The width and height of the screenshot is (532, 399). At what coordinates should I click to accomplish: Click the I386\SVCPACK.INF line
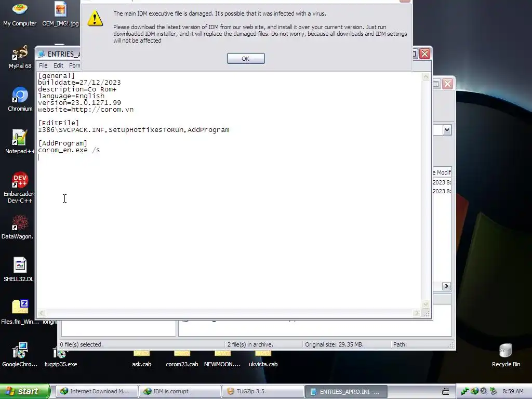click(x=134, y=129)
